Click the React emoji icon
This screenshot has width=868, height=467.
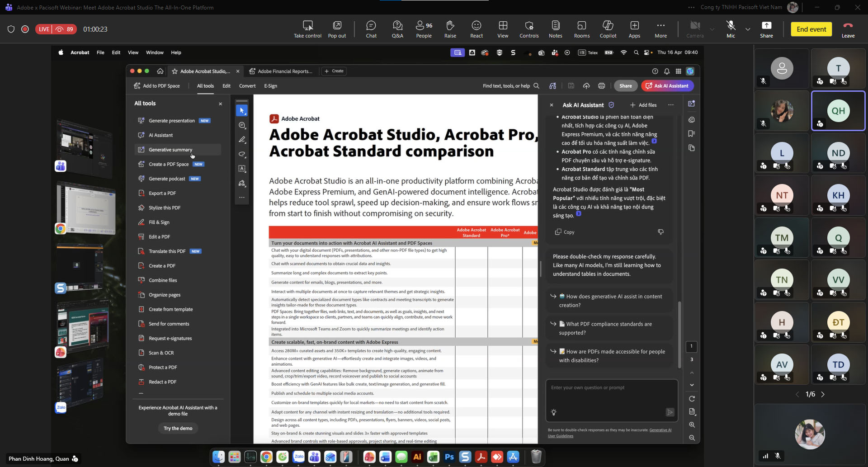476,29
